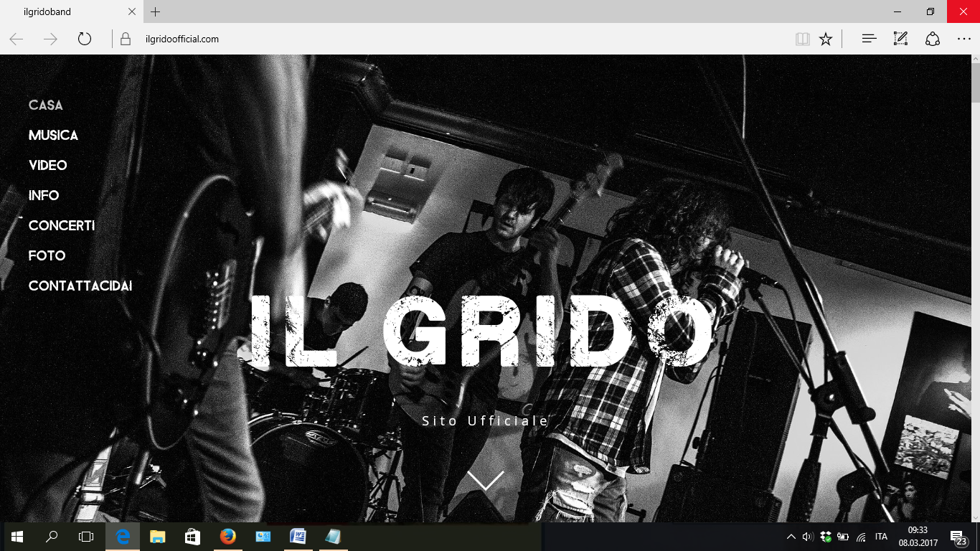Click the Dropbox tray icon
980x551 pixels.
click(x=826, y=537)
